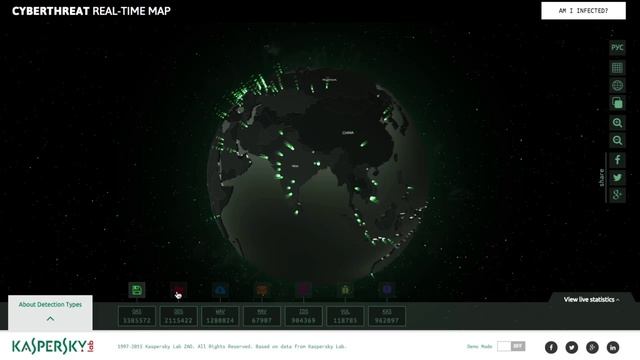
Task: Toggle the yellow-green detection type icon
Action: coord(345,290)
